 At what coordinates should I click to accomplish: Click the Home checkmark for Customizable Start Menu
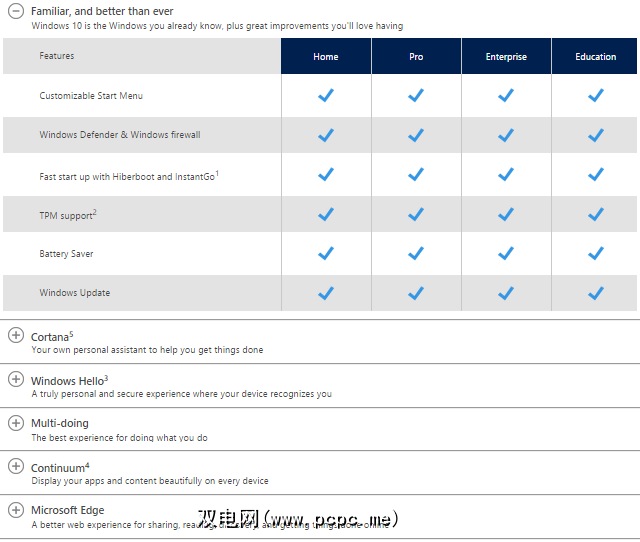[326, 95]
